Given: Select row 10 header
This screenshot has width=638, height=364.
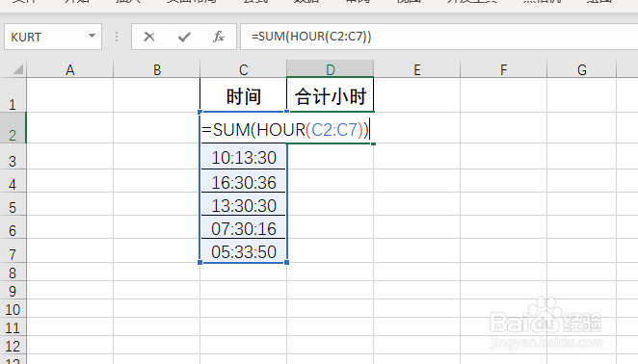Looking at the screenshot, I should (x=13, y=310).
